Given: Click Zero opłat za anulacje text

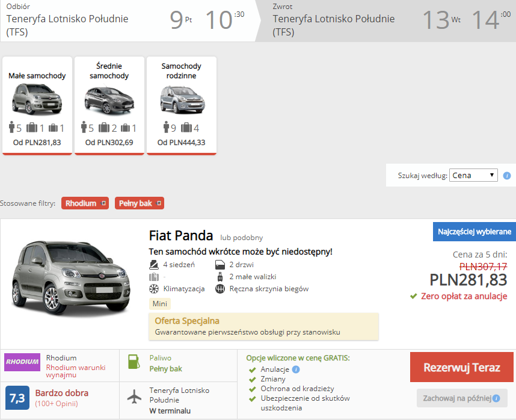Looking at the screenshot, I should (x=464, y=296).
